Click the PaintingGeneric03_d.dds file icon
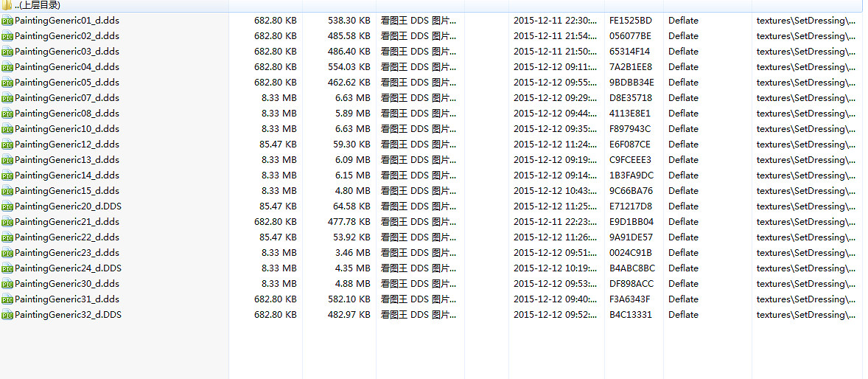Viewport: 868px width, 379px height. (7, 52)
